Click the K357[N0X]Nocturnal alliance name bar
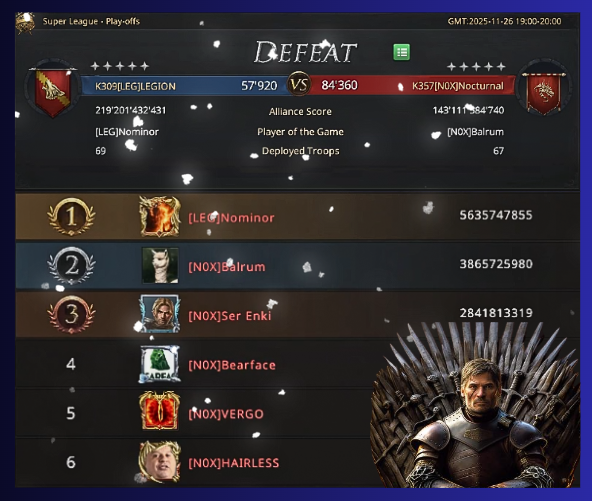Viewport: 592px width, 501px height. pos(412,85)
